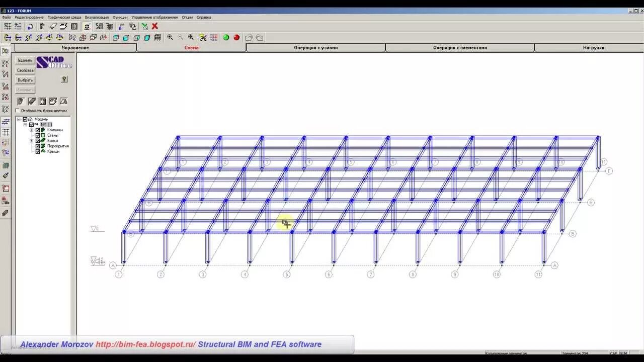Expand the Колонны tree node
The image size is (644, 362).
(31, 130)
